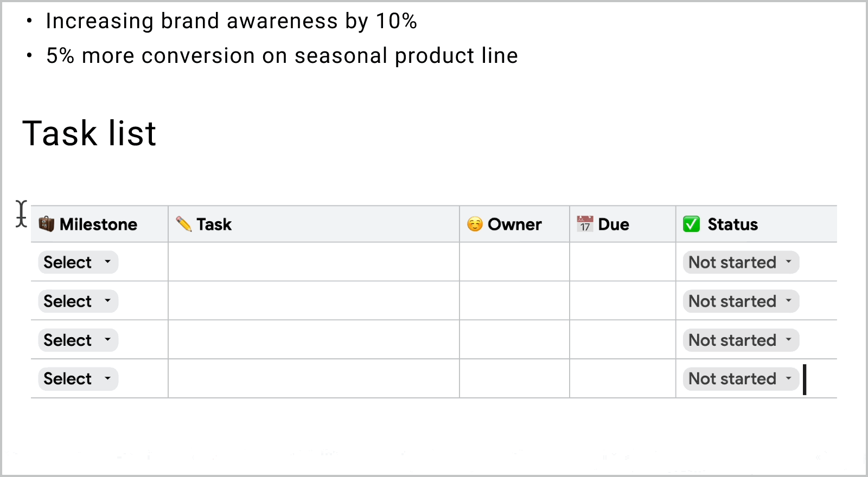Screen dimensions: 868x477
Task: Click the pencil icon beside Task
Action: tap(184, 224)
